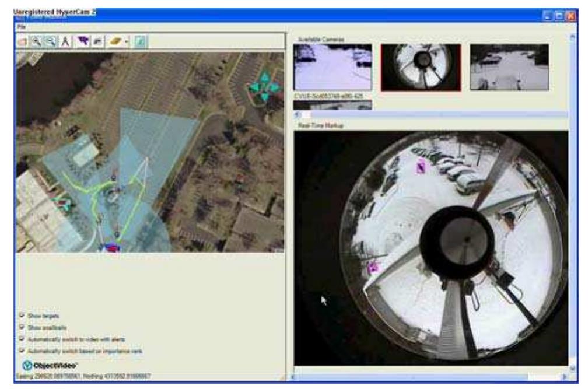The height and width of the screenshot is (389, 588).
Task: Click the magenta tracked target near parked cars
Action: (x=421, y=166)
